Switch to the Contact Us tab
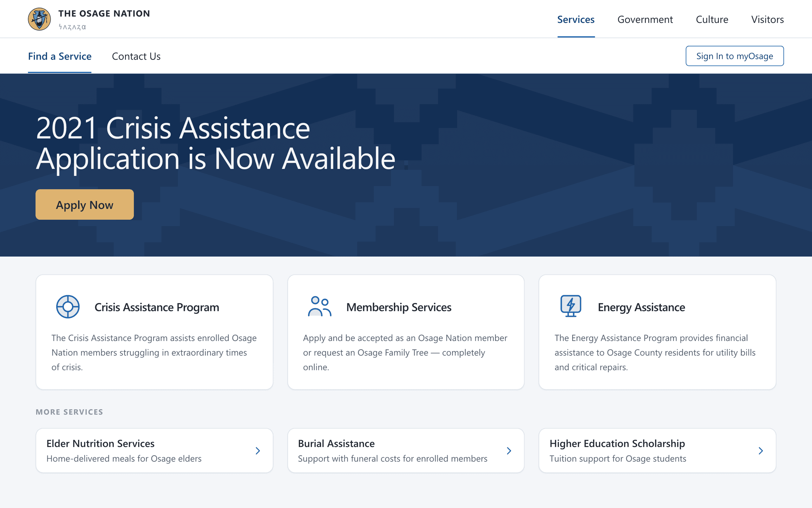812x508 pixels. [136, 56]
